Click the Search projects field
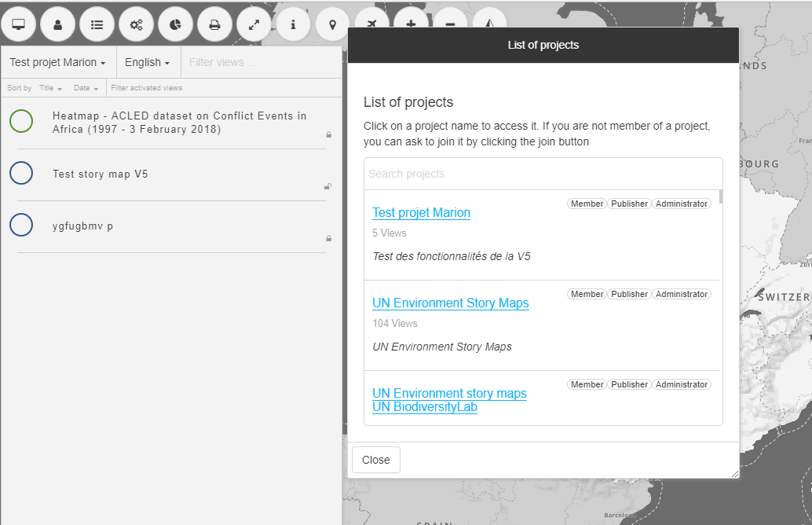Image resolution: width=812 pixels, height=525 pixels. coord(543,174)
